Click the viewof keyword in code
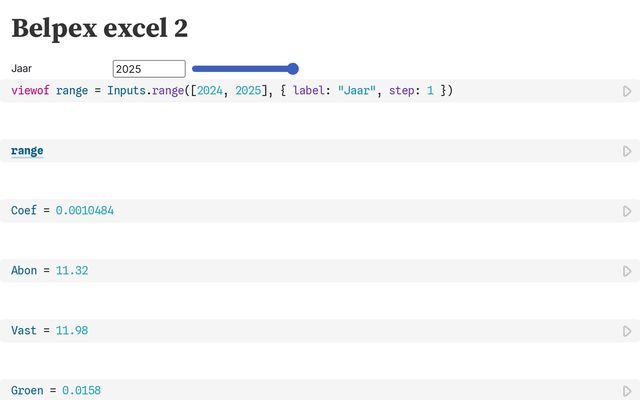This screenshot has height=400, width=640. (30, 91)
